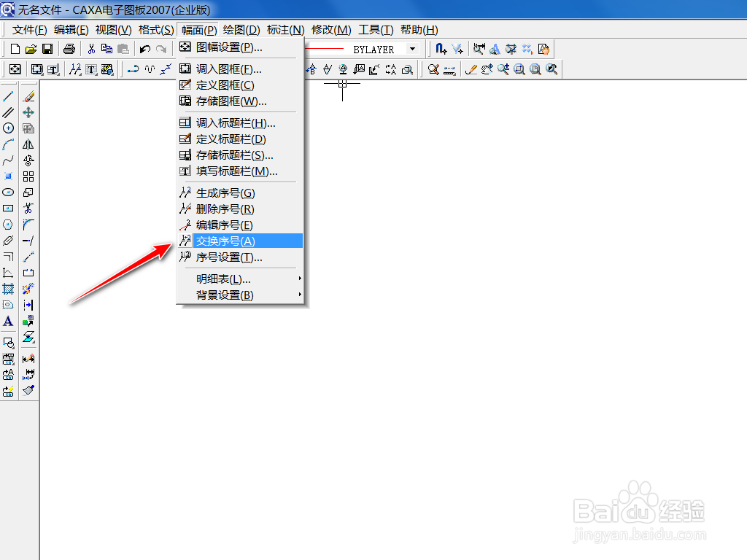The height and width of the screenshot is (560, 747).
Task: Open the 工具(T) menu
Action: tap(376, 30)
